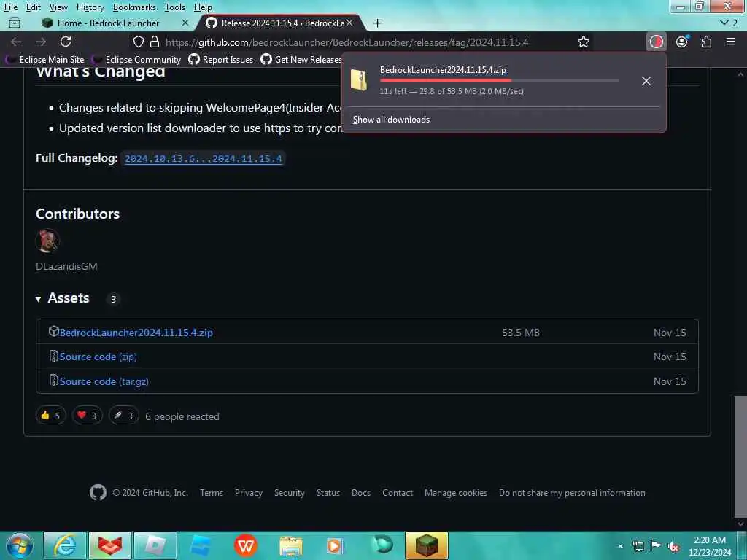
Task: Open the Tools menu
Action: tap(175, 7)
